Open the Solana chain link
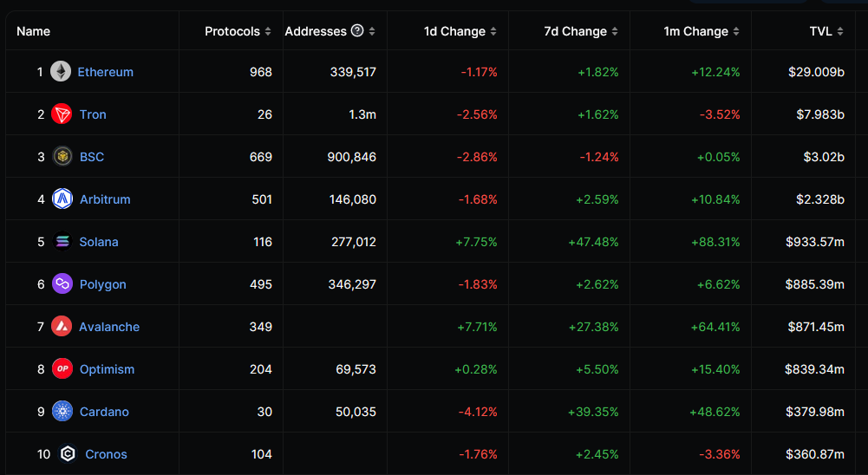Screen dimensions: 868x475 [99, 242]
